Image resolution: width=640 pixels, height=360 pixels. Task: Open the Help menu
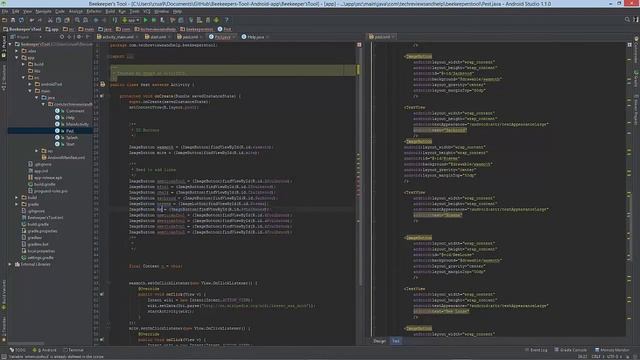[x=177, y=11]
